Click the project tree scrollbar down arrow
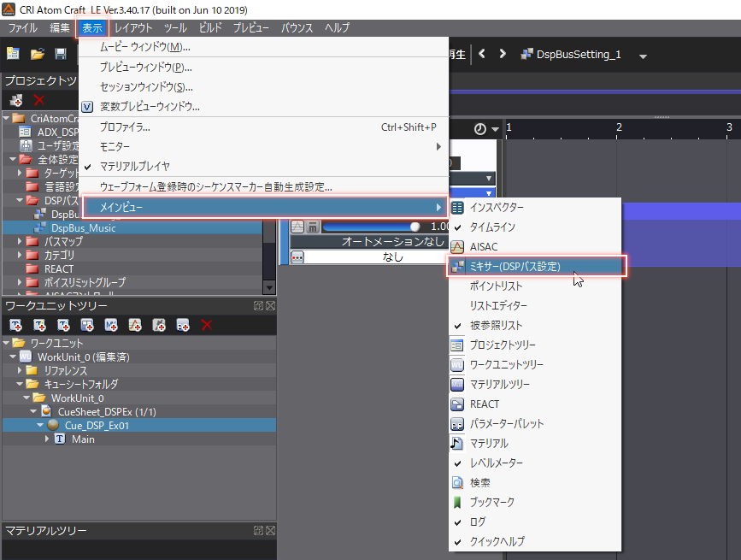Viewport: 741px width, 560px height. pyautogui.click(x=269, y=287)
